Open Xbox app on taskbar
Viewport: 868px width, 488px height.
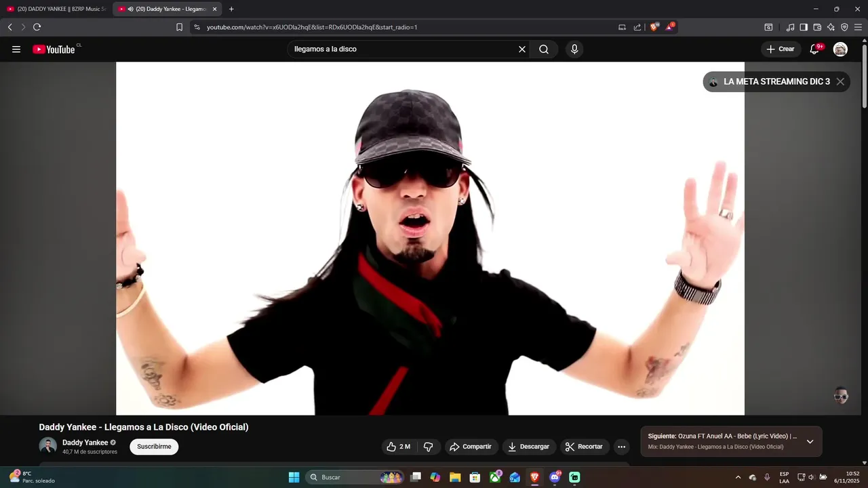pos(495,477)
